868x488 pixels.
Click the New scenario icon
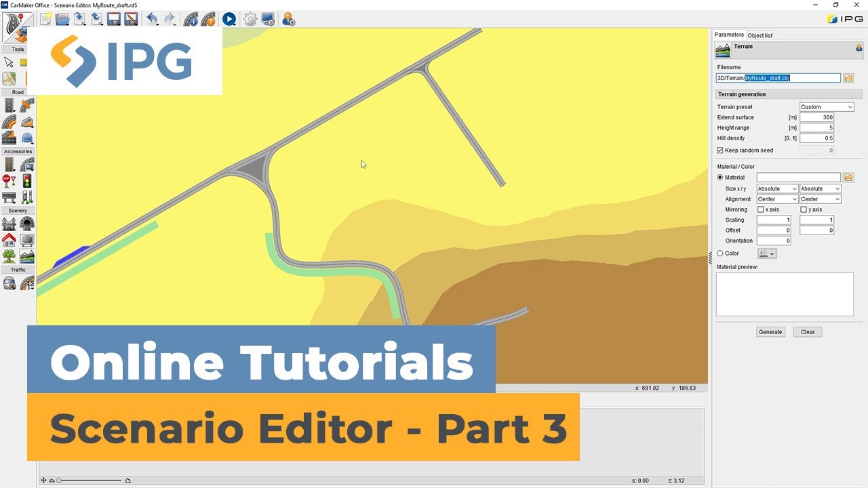coord(46,19)
